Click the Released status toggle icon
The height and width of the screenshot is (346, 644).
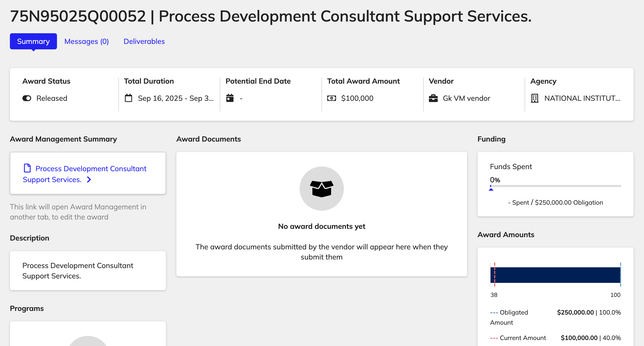tap(27, 98)
